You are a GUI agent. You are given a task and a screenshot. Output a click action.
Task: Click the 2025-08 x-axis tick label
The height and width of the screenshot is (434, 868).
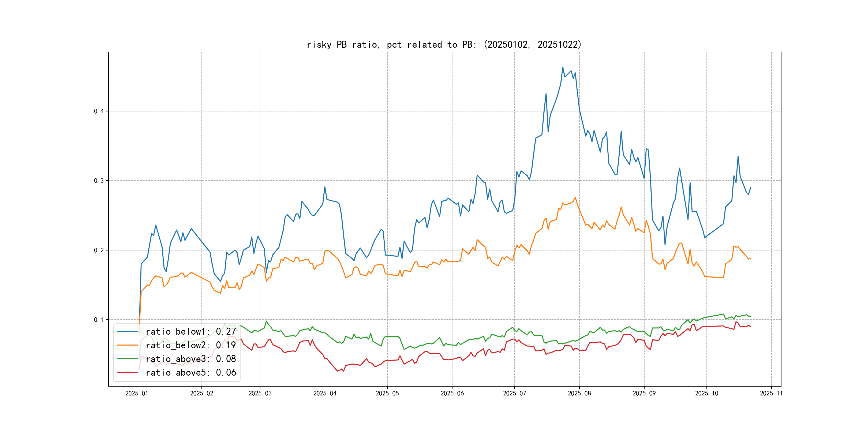[x=579, y=393]
